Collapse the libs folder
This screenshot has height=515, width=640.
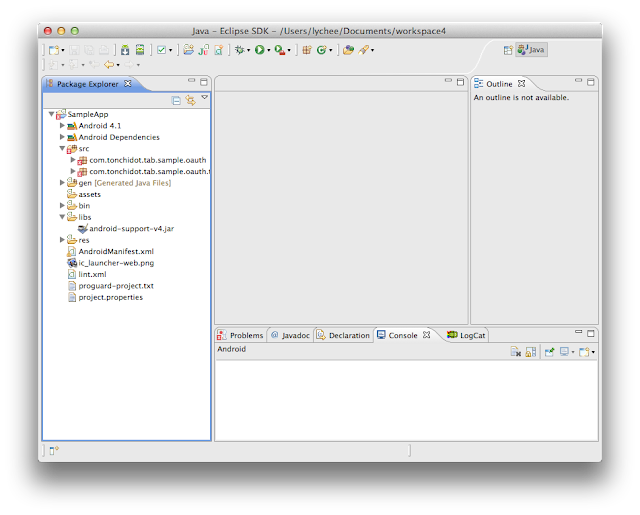click(x=62, y=217)
